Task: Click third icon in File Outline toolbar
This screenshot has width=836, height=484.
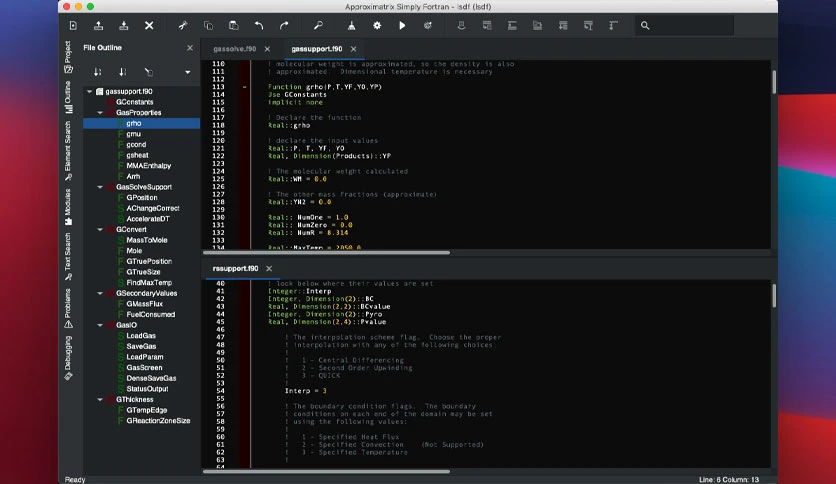Action: click(149, 72)
